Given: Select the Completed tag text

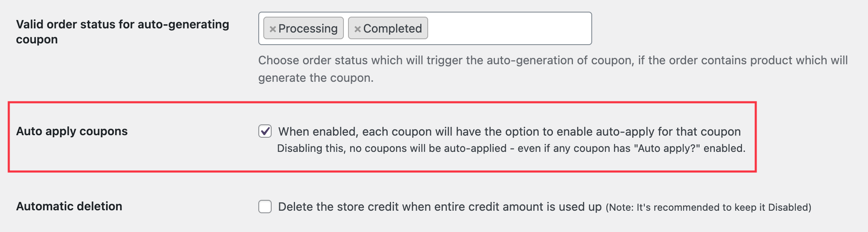Looking at the screenshot, I should pyautogui.click(x=393, y=28).
